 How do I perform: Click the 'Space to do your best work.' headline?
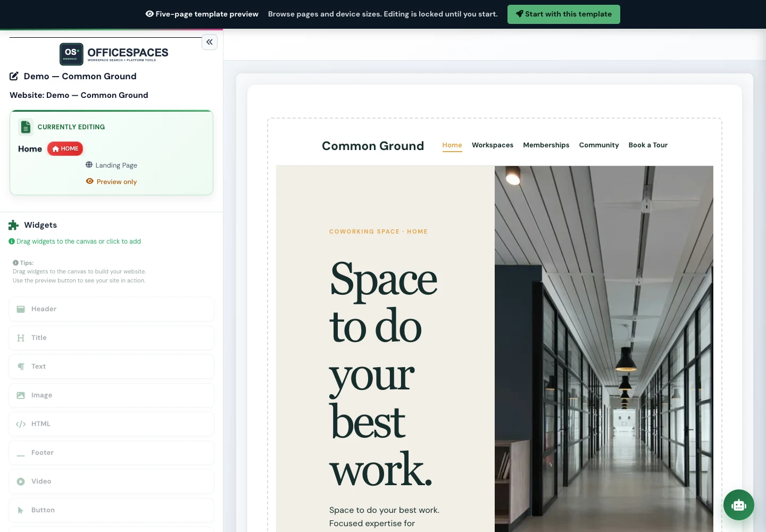384,373
